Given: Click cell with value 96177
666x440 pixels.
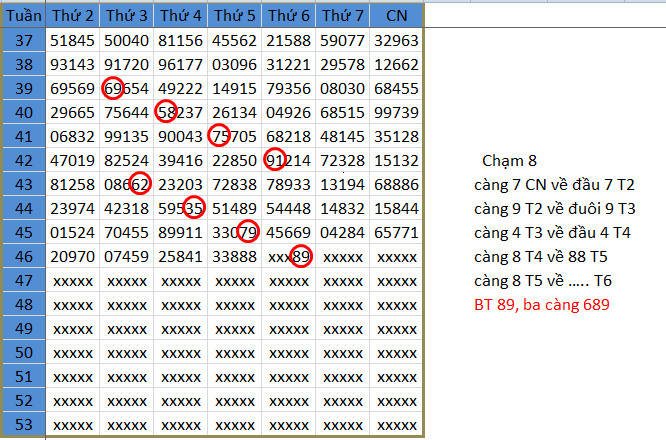Looking at the screenshot, I should [x=181, y=65].
